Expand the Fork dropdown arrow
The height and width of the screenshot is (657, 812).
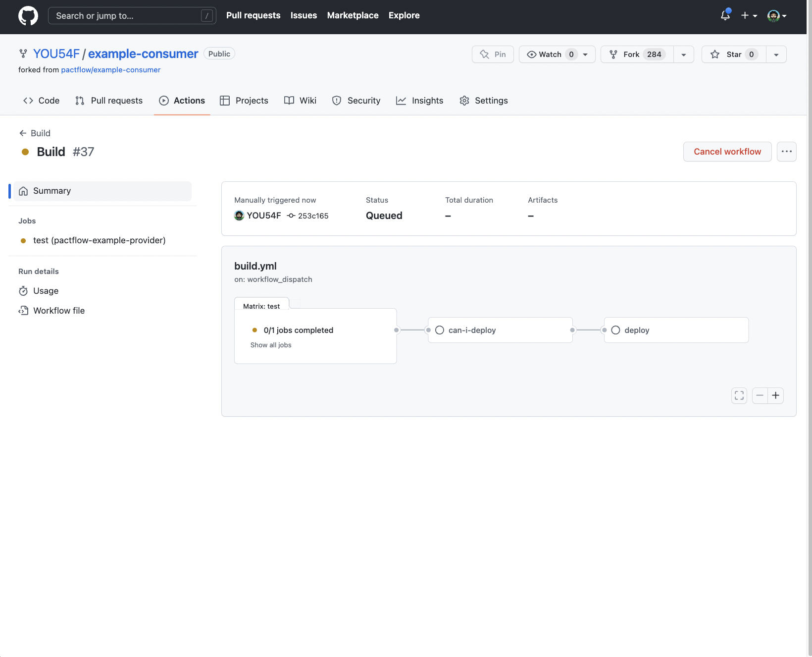point(683,55)
